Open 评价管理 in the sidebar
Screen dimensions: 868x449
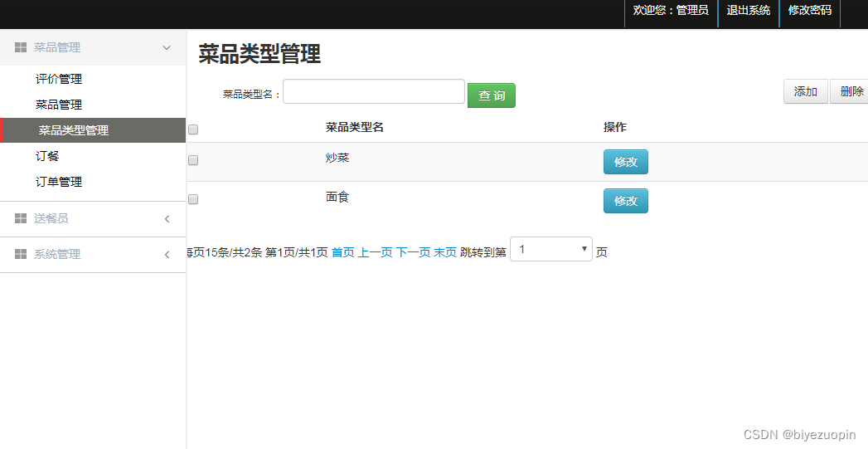[59, 79]
